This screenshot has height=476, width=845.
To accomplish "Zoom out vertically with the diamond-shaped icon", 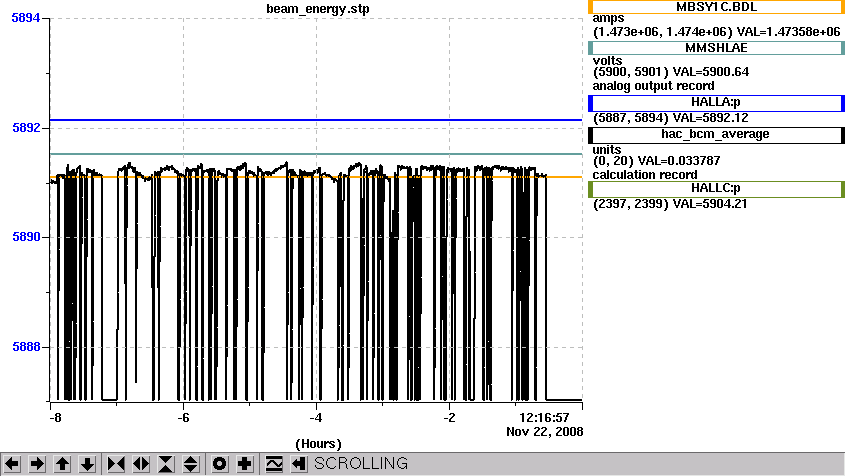I will pos(191,464).
